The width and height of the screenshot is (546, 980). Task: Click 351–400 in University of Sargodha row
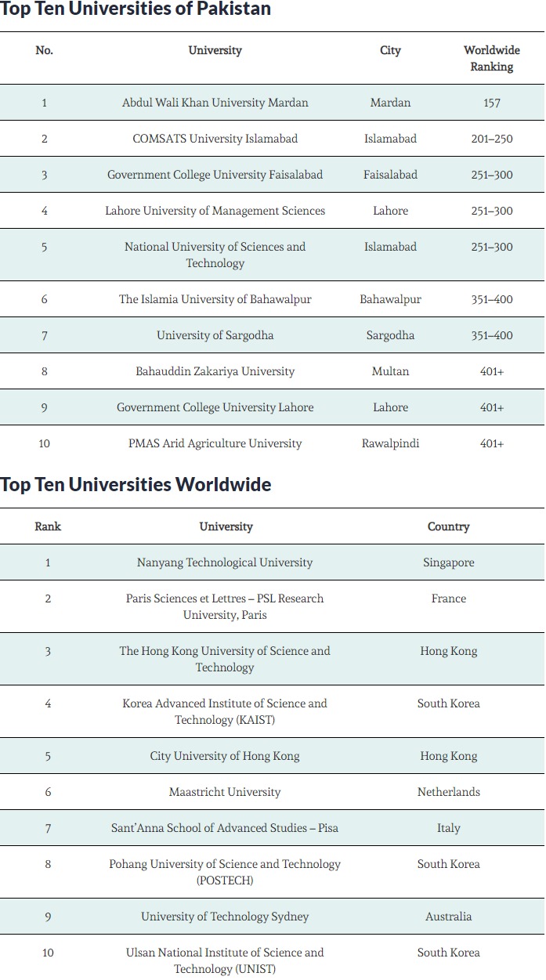point(492,335)
